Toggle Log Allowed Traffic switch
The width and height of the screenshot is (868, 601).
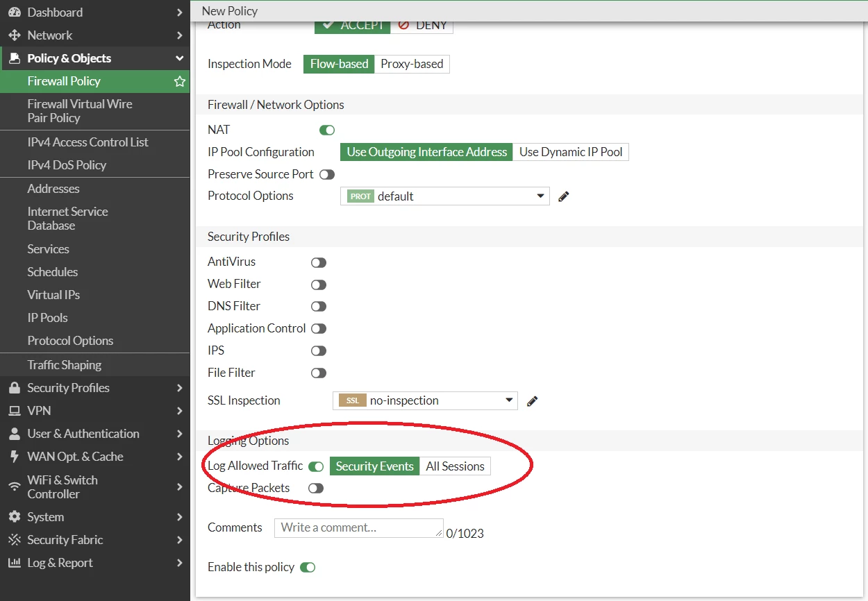(316, 466)
